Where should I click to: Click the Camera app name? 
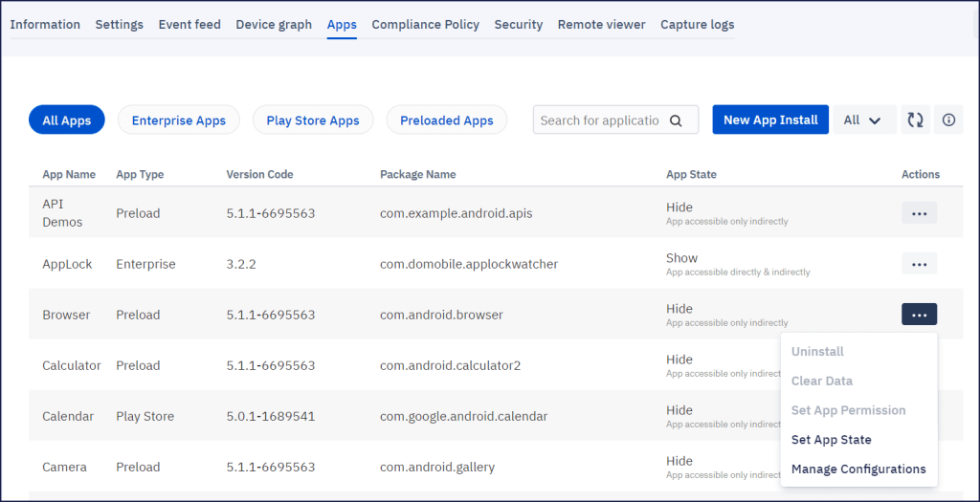point(64,467)
